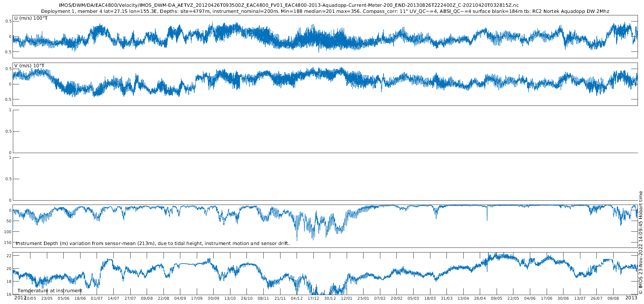Click the '04/12' date tick label
Viewport: 644px width, 304px height.
pyautogui.click(x=297, y=298)
